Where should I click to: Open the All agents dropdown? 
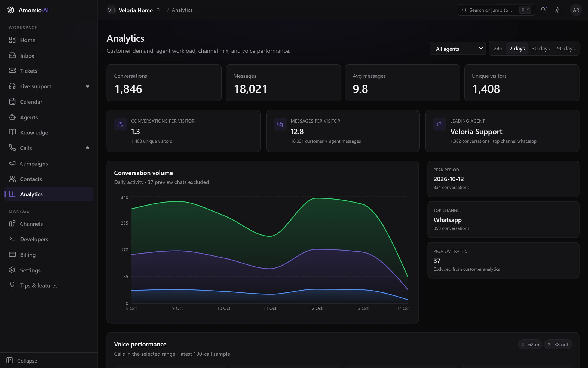point(458,49)
